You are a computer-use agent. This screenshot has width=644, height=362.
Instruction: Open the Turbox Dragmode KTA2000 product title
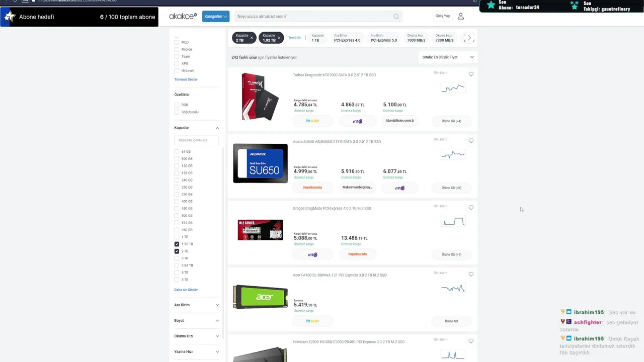click(x=334, y=75)
